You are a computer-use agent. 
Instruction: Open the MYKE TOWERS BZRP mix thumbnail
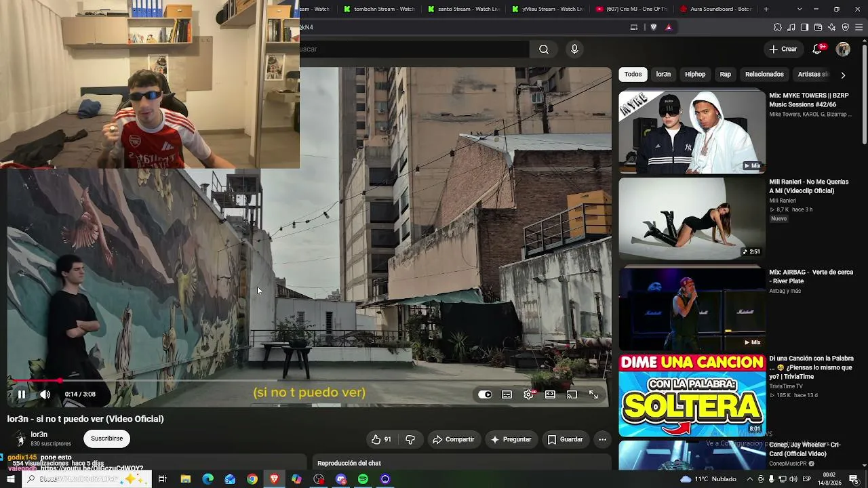(x=692, y=132)
